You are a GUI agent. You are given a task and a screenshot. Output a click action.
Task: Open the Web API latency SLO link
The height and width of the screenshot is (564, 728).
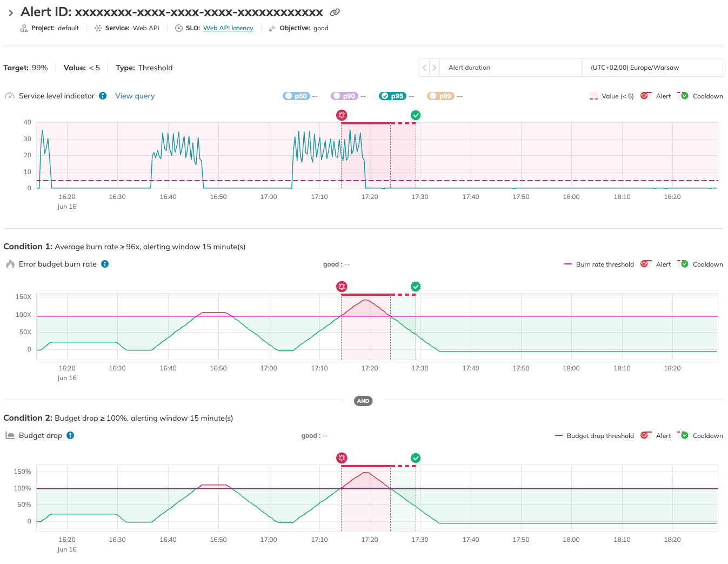click(x=228, y=28)
